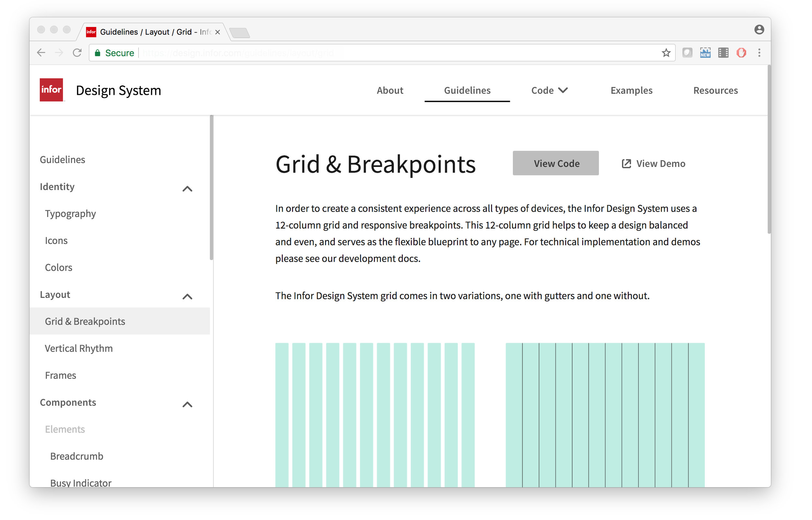
Task: Collapse the Layout sidebar section
Action: point(188,297)
